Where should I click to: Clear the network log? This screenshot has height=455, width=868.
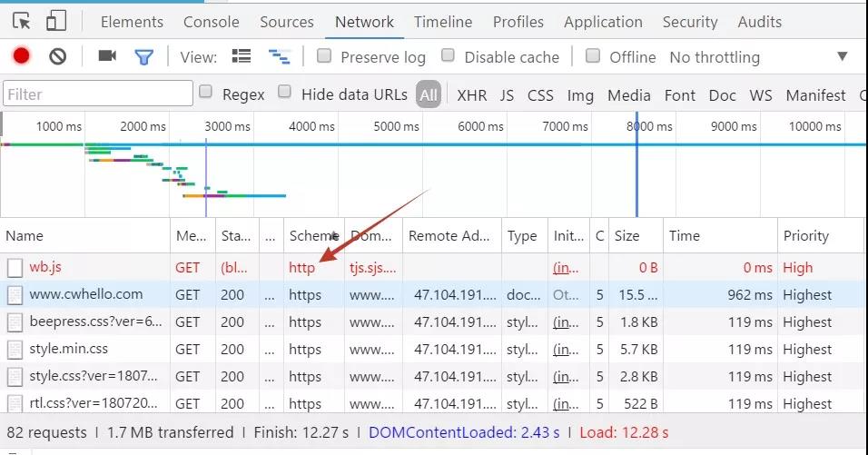tap(58, 56)
